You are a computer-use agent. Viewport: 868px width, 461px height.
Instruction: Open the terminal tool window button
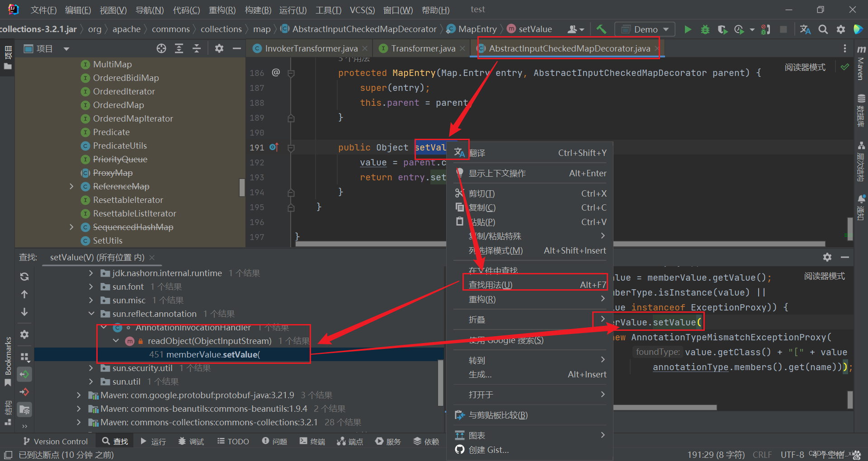[x=312, y=441]
